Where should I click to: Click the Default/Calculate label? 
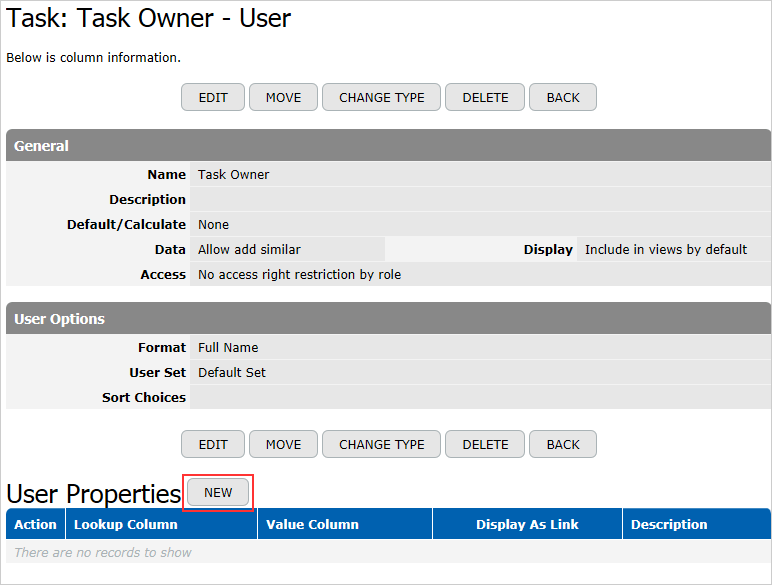coord(126,225)
